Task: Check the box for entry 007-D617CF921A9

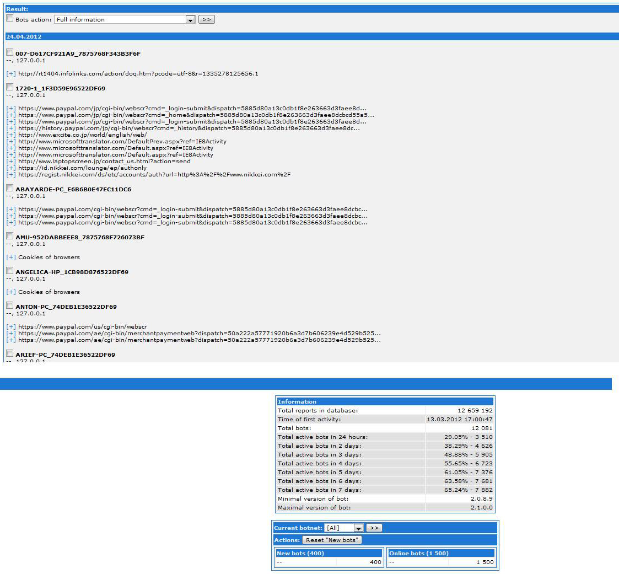Action: (9, 52)
